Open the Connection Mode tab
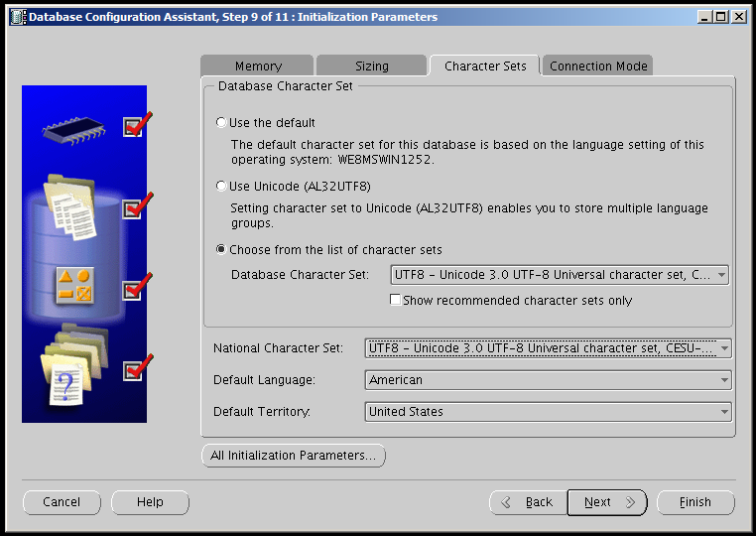 (x=598, y=67)
